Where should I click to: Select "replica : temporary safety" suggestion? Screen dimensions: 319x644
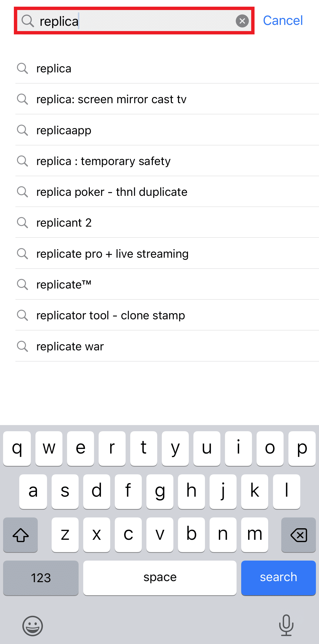pyautogui.click(x=104, y=161)
